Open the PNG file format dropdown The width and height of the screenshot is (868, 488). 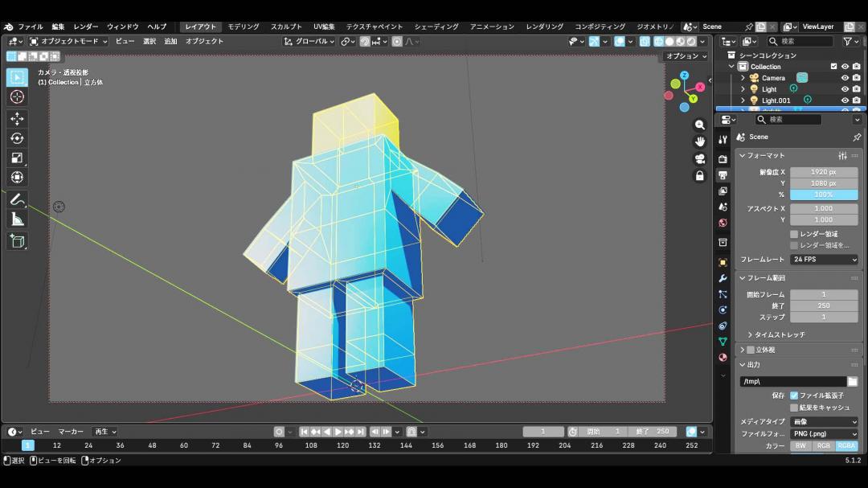824,433
